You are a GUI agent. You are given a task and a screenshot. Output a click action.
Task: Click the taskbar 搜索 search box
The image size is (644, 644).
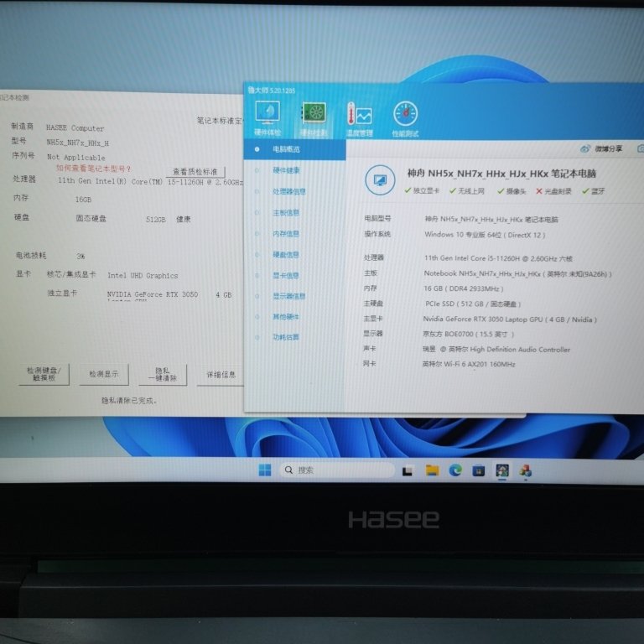click(335, 470)
